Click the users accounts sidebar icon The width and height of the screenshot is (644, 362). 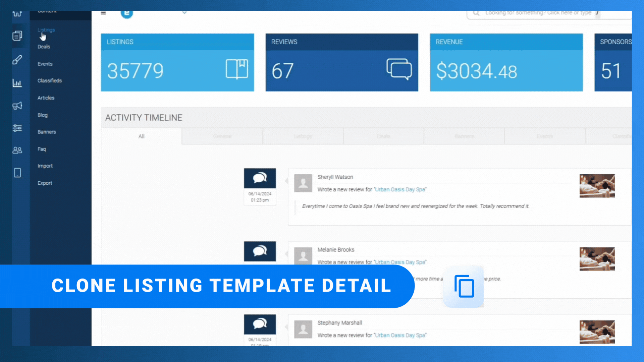click(x=17, y=150)
